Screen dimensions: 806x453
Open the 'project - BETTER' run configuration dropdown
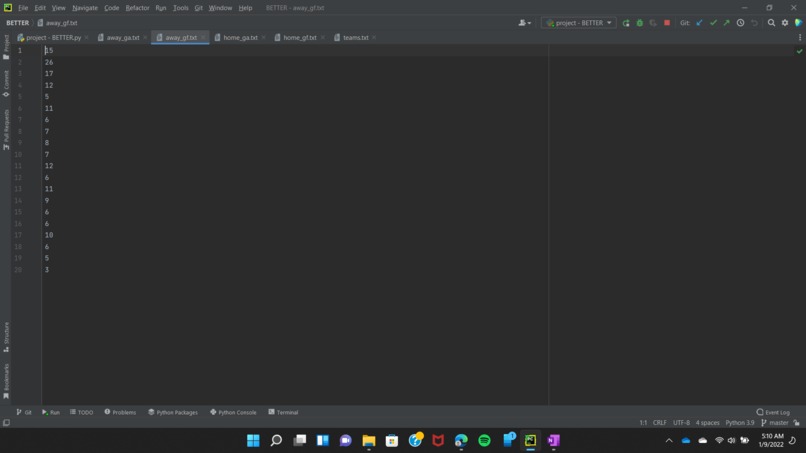578,23
